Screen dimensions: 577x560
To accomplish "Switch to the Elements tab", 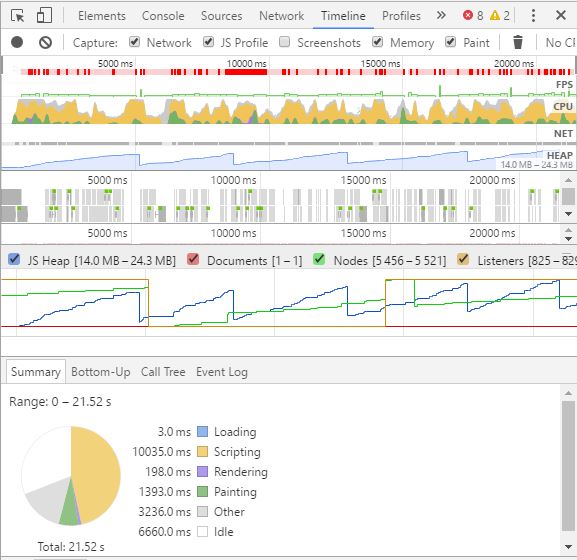I will click(x=102, y=16).
